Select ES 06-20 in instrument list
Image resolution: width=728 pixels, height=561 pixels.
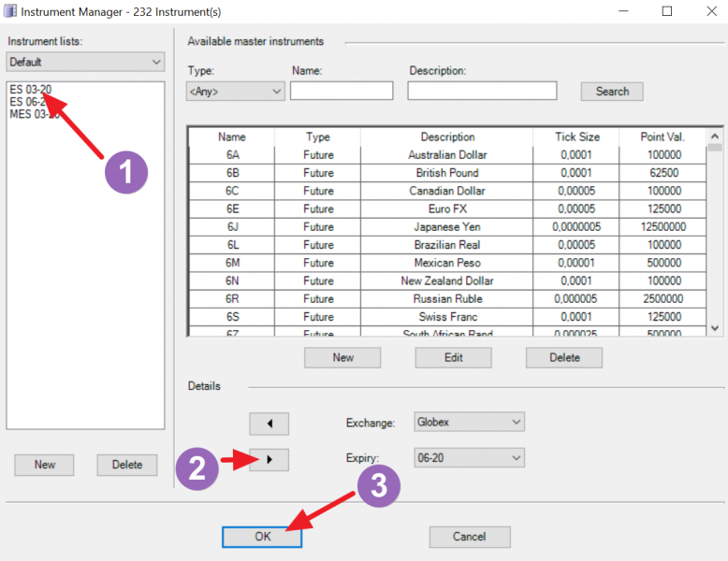point(31,102)
